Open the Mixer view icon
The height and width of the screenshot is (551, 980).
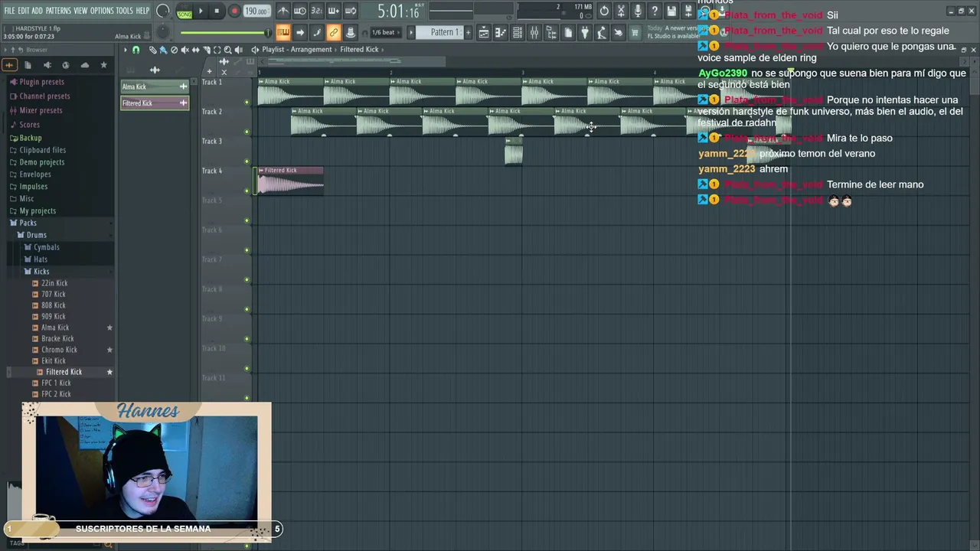click(x=534, y=32)
